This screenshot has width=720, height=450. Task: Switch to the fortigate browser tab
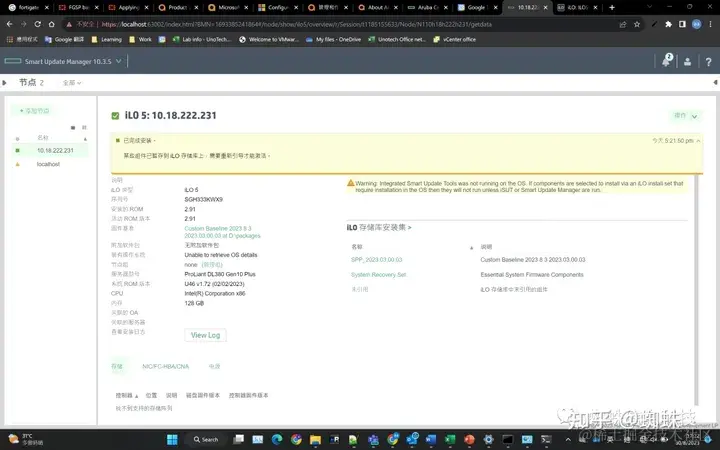click(x=29, y=7)
